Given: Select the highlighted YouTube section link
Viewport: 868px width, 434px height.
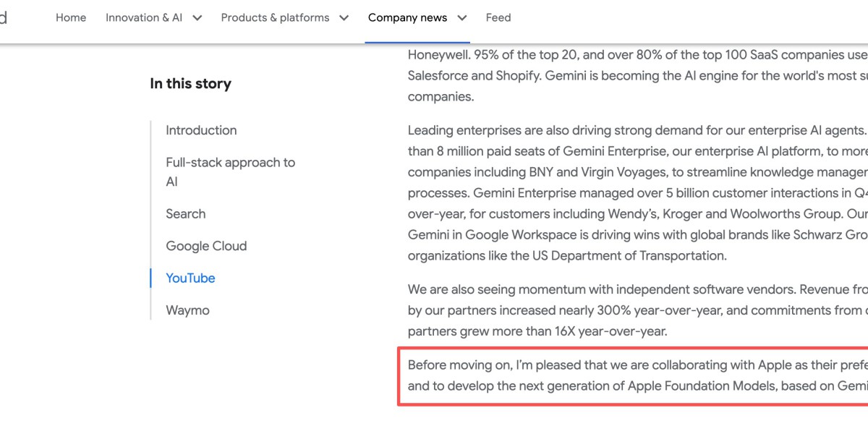Looking at the screenshot, I should pyautogui.click(x=190, y=278).
